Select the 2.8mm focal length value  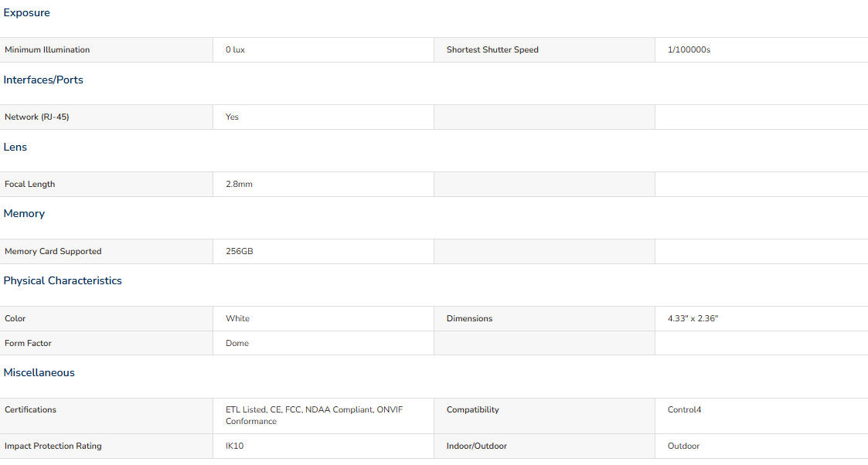pyautogui.click(x=239, y=184)
